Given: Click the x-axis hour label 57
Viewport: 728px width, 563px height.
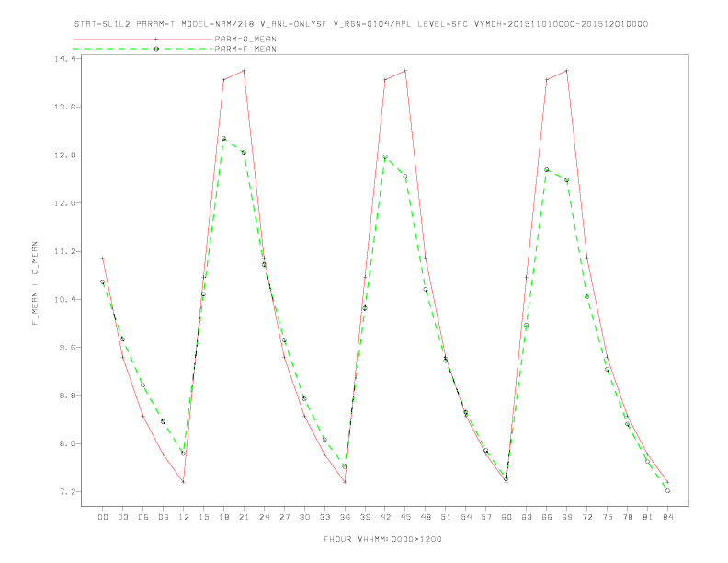Looking at the screenshot, I should (x=486, y=517).
